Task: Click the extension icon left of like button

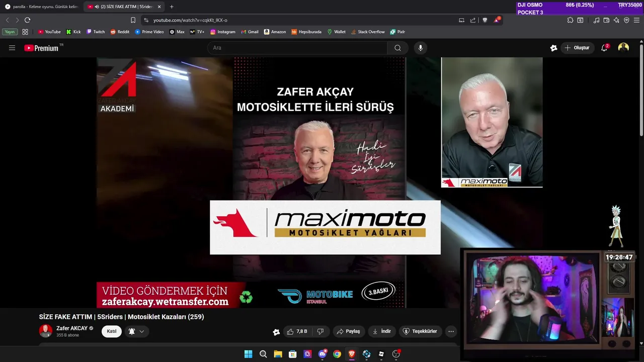Action: point(276,332)
